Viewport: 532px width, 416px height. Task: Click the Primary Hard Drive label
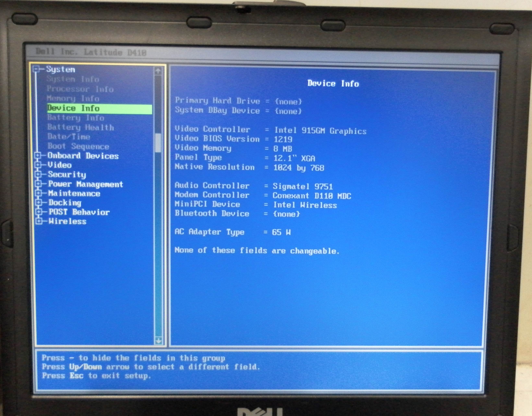click(x=218, y=101)
